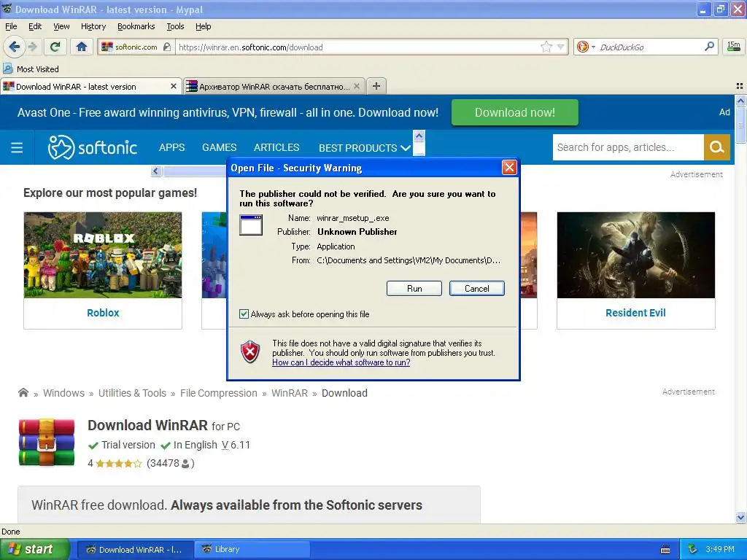The width and height of the screenshot is (747, 560).
Task: Open the History menu
Action: pyautogui.click(x=93, y=26)
